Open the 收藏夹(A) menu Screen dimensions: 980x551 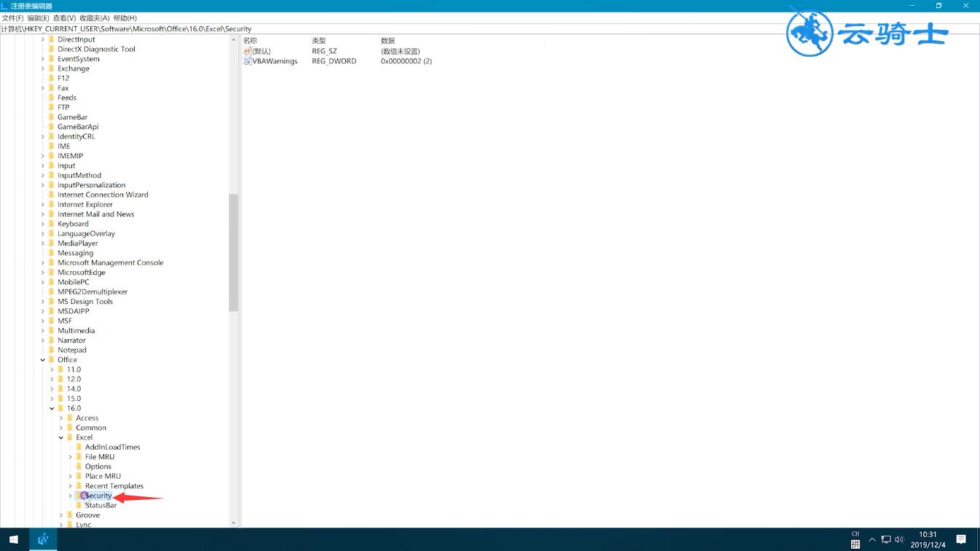tap(94, 18)
